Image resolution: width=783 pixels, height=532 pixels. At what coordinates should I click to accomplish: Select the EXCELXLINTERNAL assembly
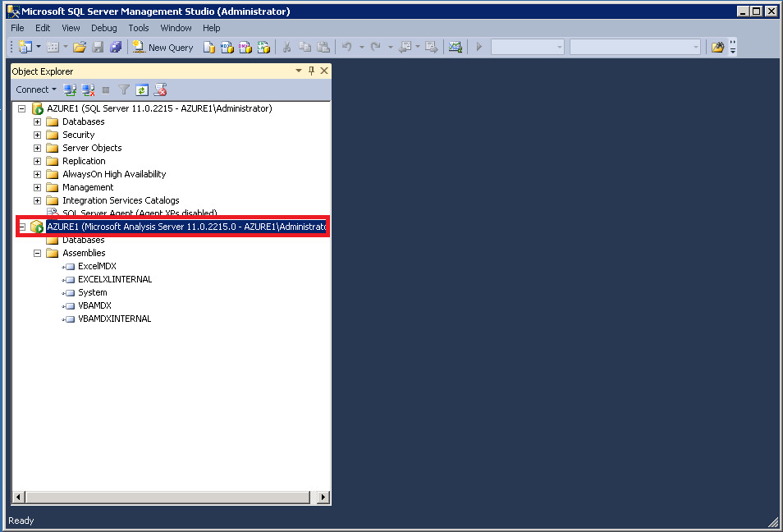pos(115,279)
